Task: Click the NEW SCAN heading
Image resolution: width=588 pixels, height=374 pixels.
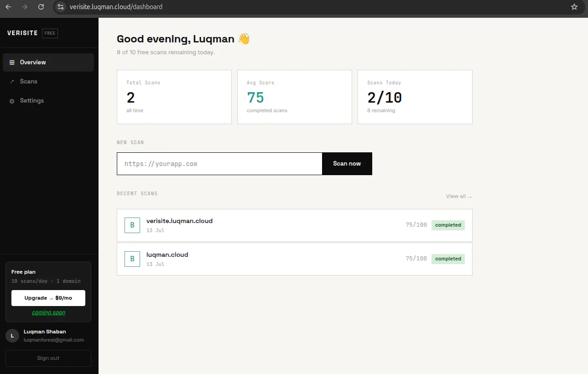Action: pos(130,142)
